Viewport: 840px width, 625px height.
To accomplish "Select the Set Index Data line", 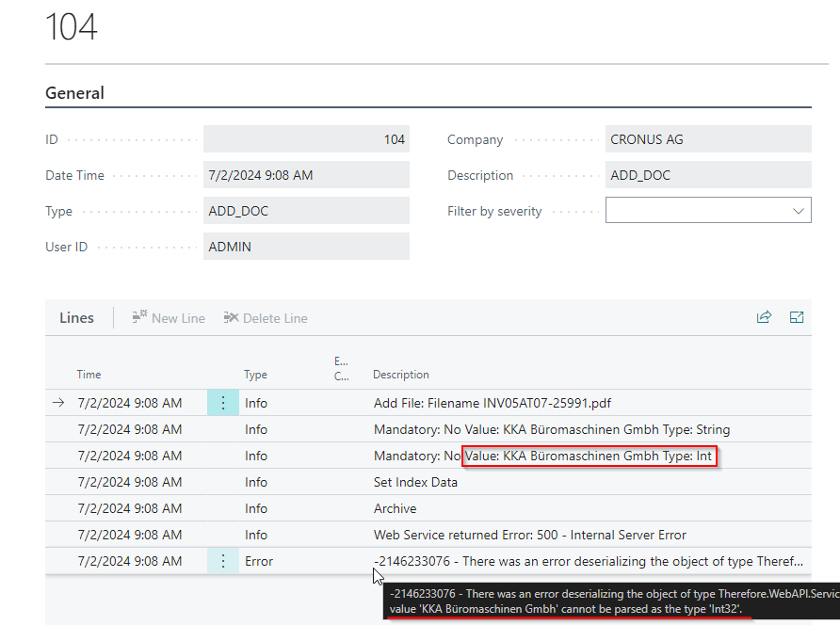I will [415, 482].
